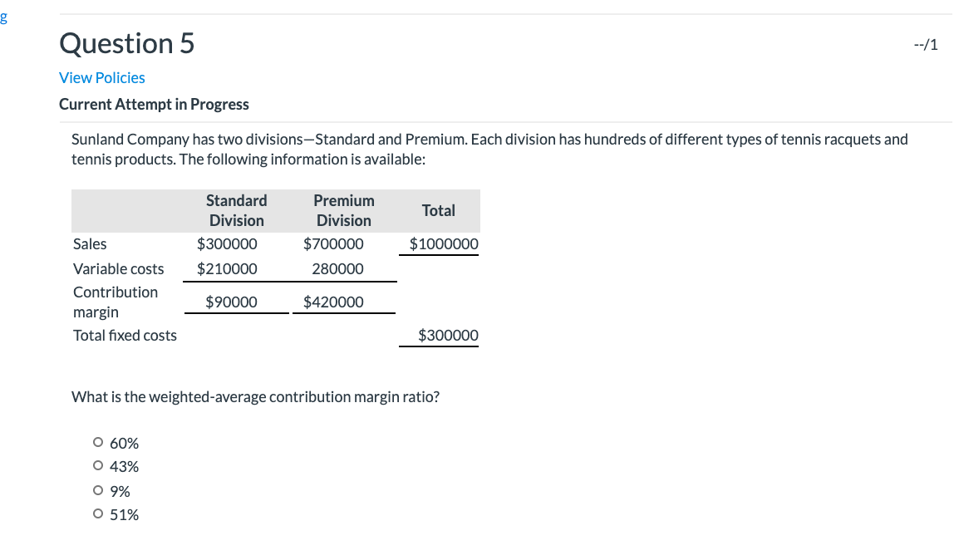Click the Contribution margin row label

coord(116,302)
